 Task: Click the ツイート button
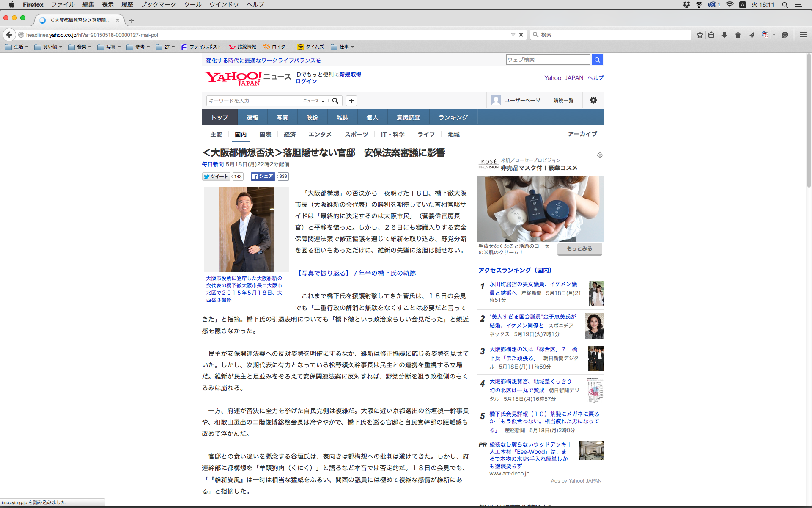217,177
